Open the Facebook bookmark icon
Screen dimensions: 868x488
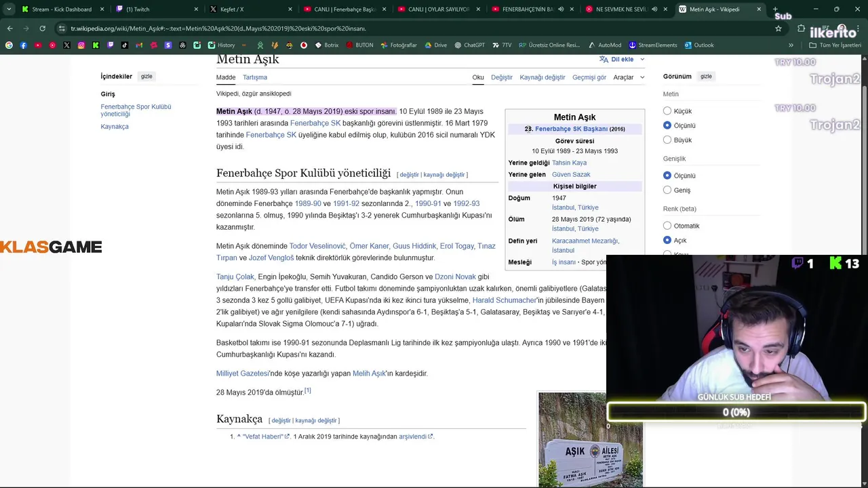[x=23, y=45]
